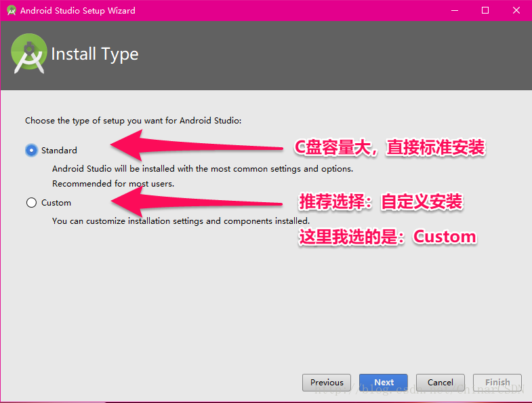The width and height of the screenshot is (532, 403).
Task: Cancel the setup wizard
Action: click(x=440, y=383)
